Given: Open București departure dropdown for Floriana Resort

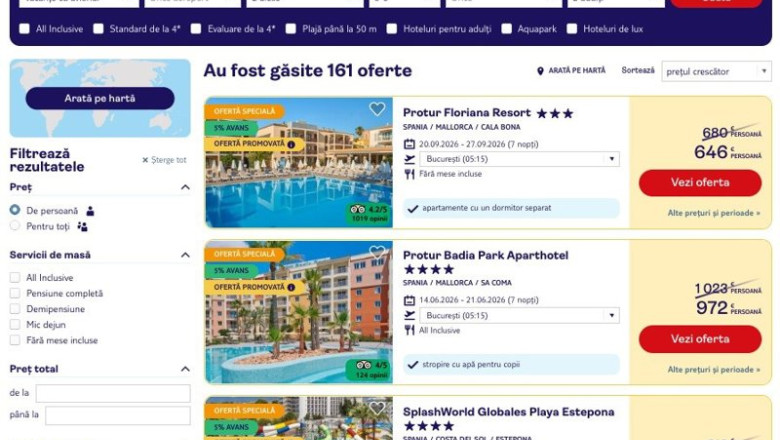Looking at the screenshot, I should (519, 159).
